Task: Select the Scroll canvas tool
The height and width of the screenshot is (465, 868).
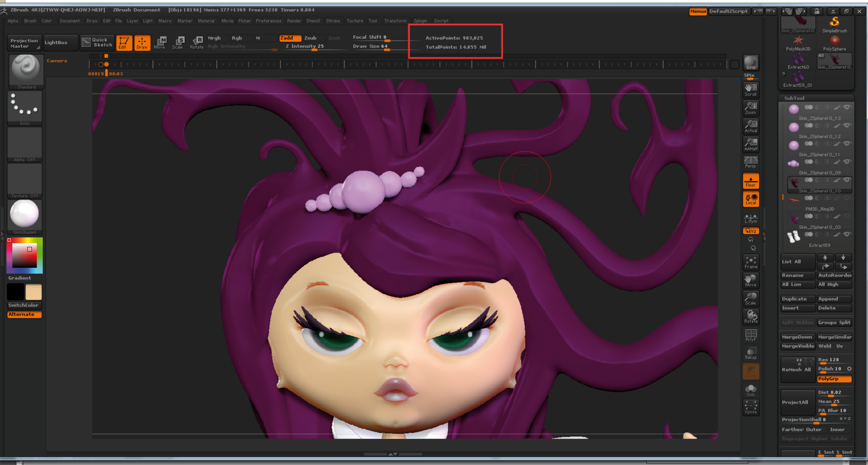Action: pos(751,89)
